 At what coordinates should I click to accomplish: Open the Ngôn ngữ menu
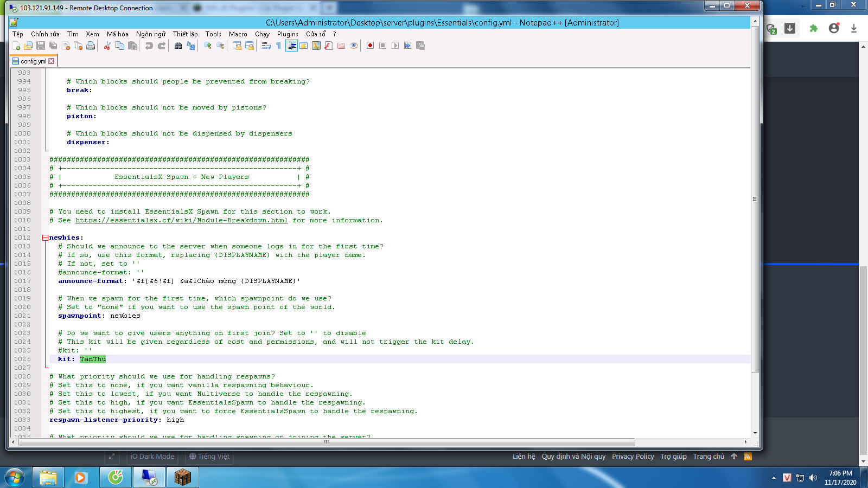point(150,34)
